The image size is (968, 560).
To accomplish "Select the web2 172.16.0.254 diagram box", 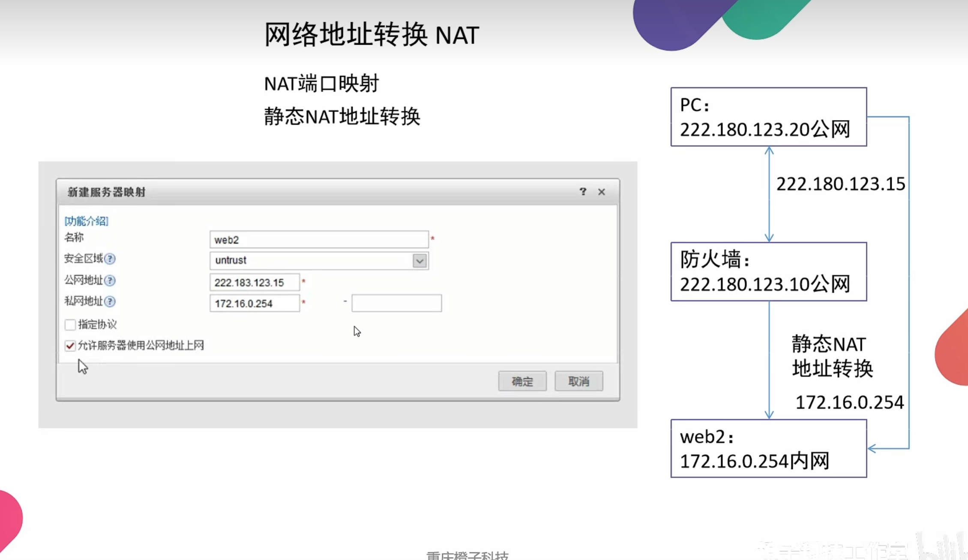I will click(768, 448).
